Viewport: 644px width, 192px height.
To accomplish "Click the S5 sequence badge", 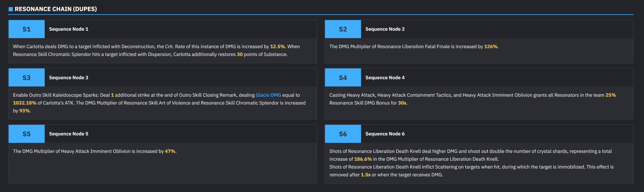I will click(26, 134).
